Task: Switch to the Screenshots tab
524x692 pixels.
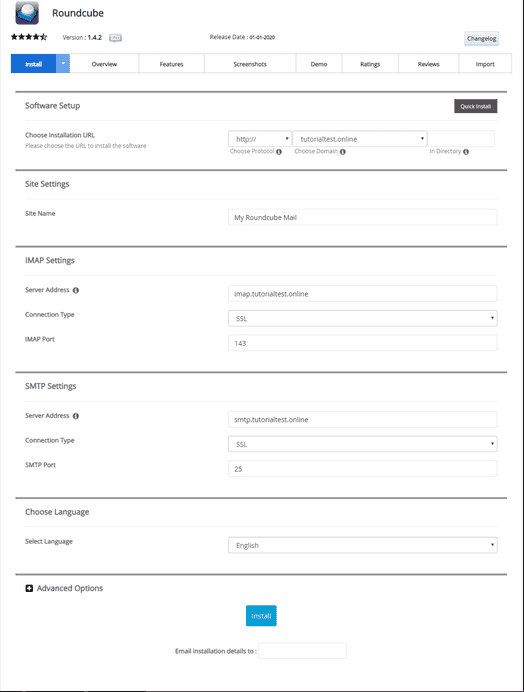Action: [250, 64]
